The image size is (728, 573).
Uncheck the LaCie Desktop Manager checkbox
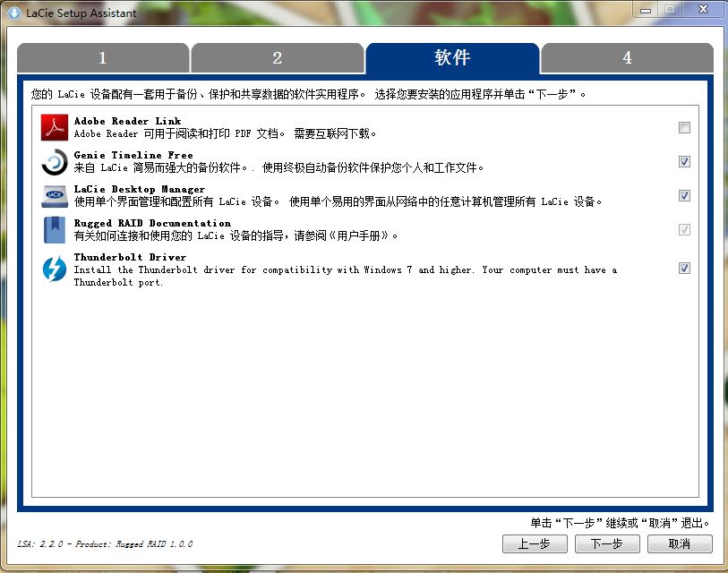684,196
